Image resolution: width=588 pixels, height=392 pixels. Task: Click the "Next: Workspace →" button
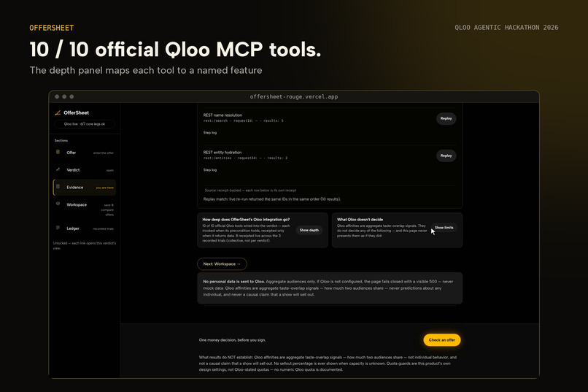tap(222, 264)
